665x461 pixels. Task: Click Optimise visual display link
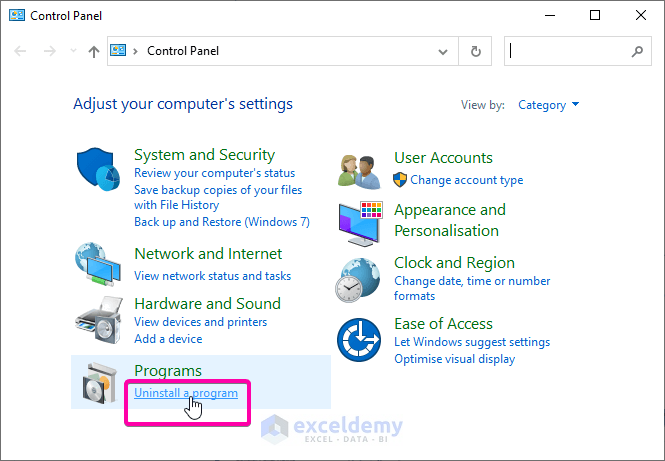(454, 358)
